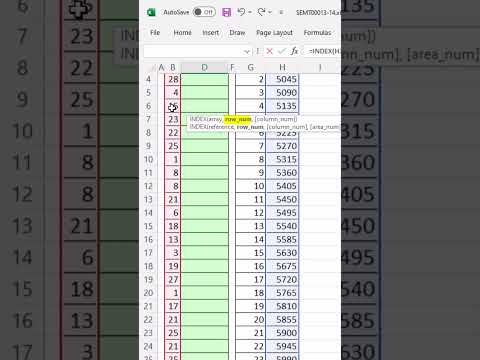Select column D header

click(x=205, y=68)
